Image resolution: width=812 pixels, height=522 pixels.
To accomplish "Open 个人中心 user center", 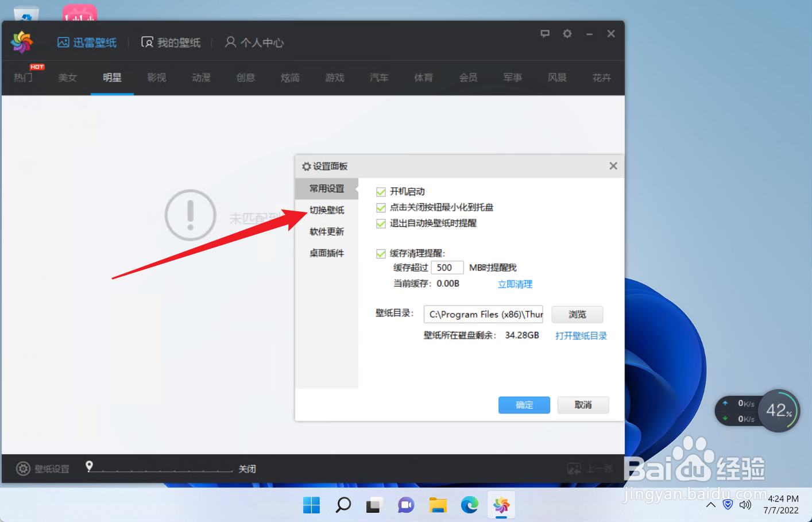I will [x=254, y=42].
